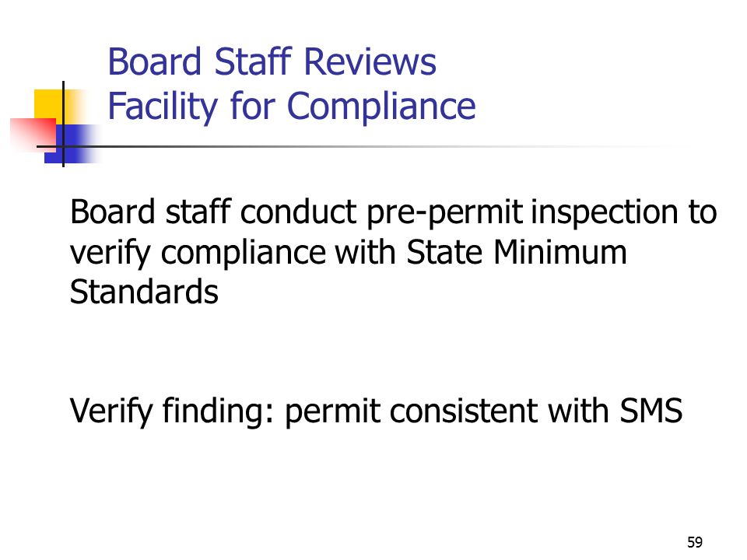Viewport: 747px width, 560px height.
Task: Click the word 'pre-permit' in first paragraph
Action: [444, 213]
